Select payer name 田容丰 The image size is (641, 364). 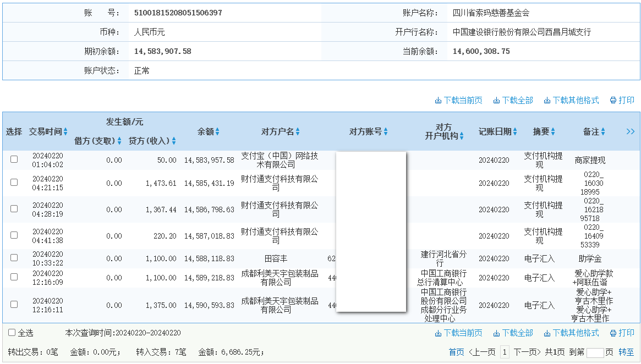point(276,258)
